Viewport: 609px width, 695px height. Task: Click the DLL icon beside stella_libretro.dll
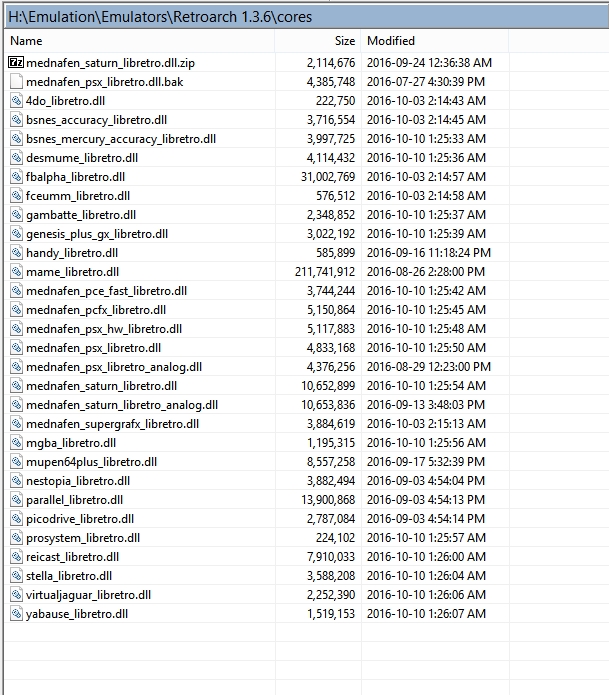(16, 576)
